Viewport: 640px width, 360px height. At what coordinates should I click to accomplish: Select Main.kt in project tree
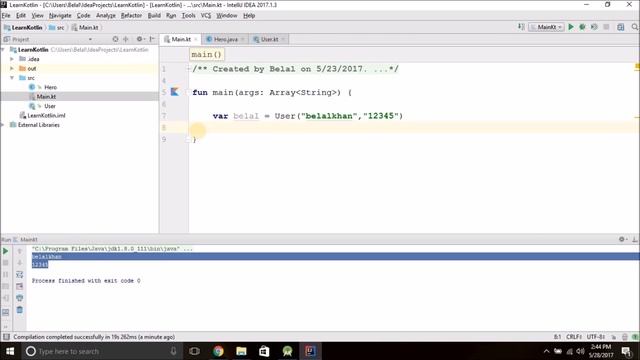pos(46,96)
